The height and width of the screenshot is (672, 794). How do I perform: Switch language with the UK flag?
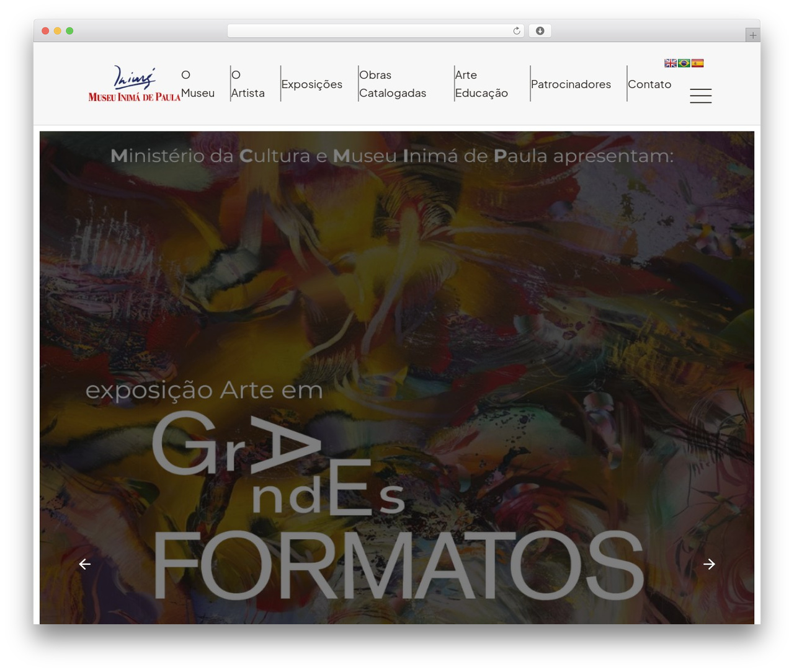[671, 63]
